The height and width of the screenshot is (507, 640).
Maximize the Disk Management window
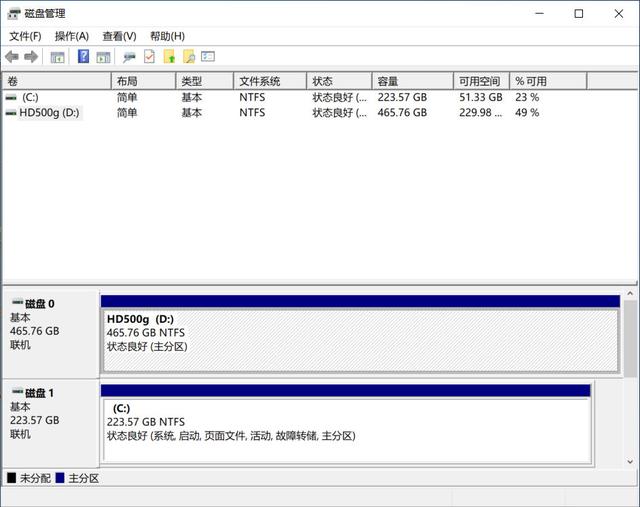(x=578, y=13)
